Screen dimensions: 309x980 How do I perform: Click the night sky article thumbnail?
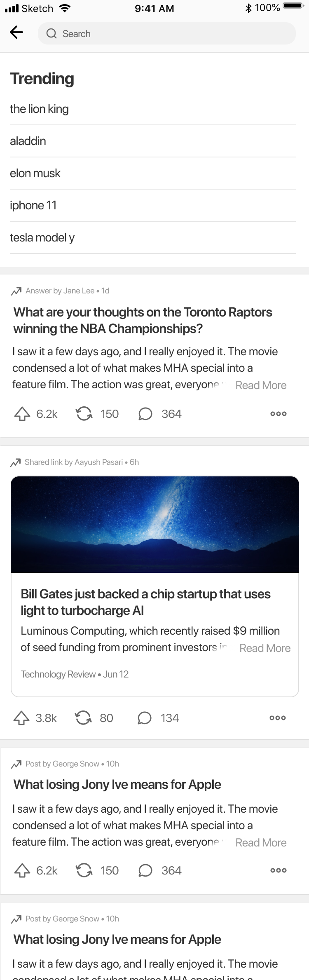(x=154, y=524)
